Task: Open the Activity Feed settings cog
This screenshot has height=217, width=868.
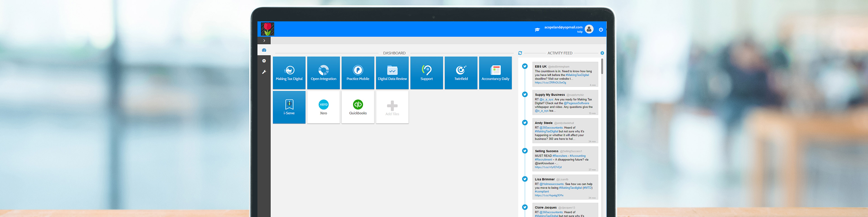Action: tap(602, 53)
